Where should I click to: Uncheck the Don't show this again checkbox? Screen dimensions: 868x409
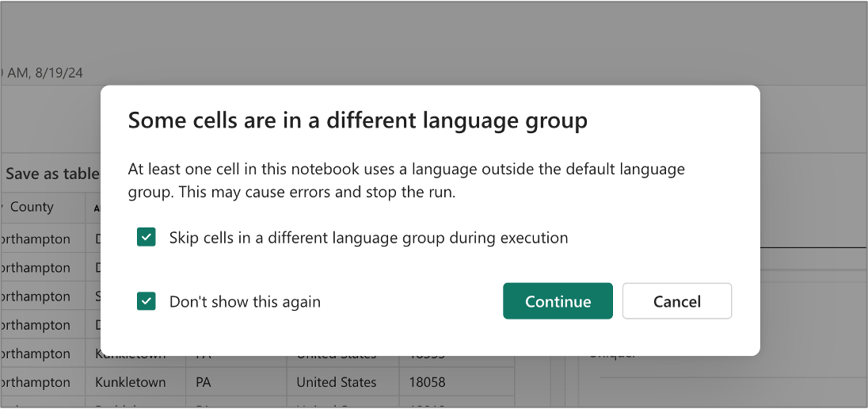[147, 301]
